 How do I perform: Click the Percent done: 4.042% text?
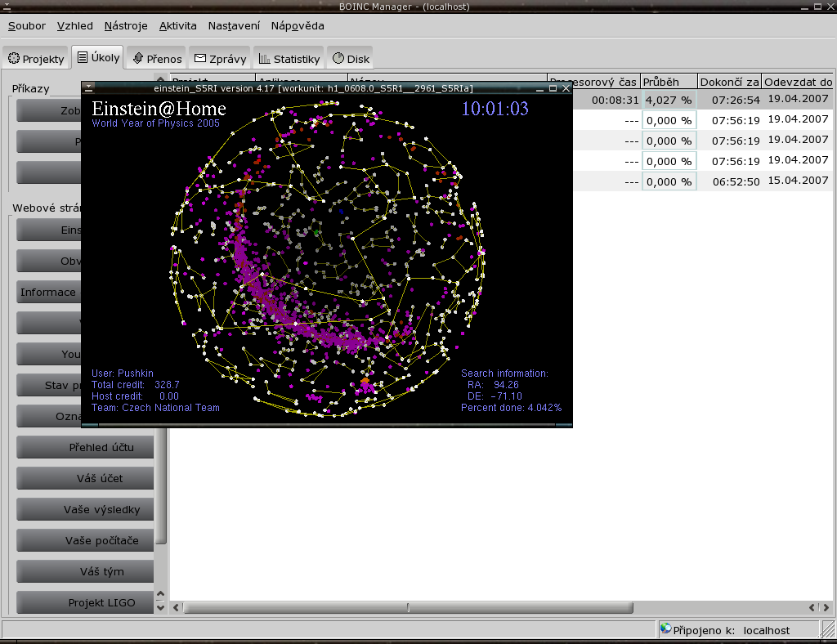[512, 408]
